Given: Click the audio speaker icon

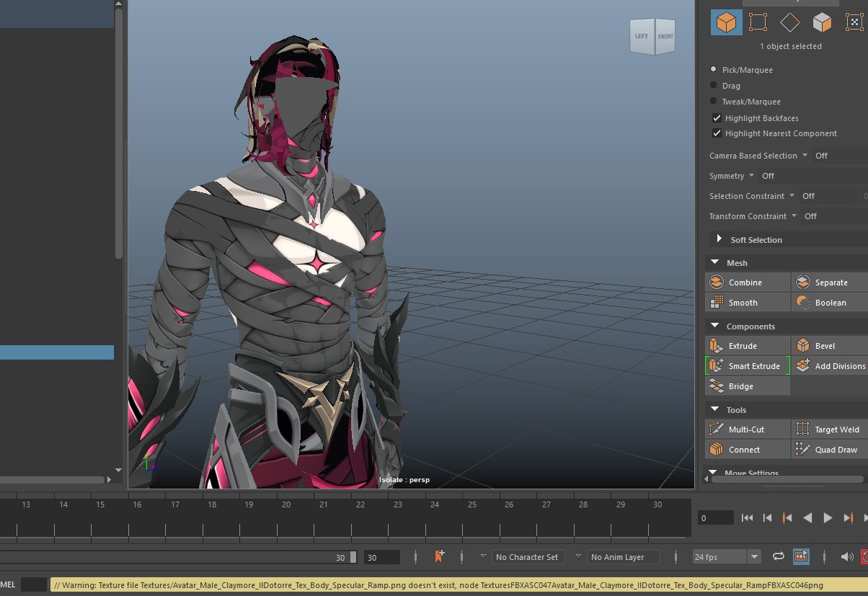Looking at the screenshot, I should tap(847, 556).
